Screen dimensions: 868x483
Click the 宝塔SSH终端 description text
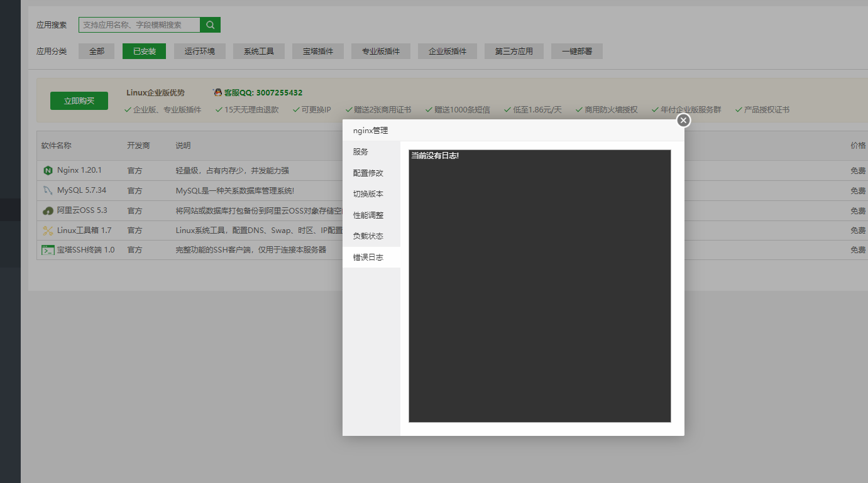point(251,250)
